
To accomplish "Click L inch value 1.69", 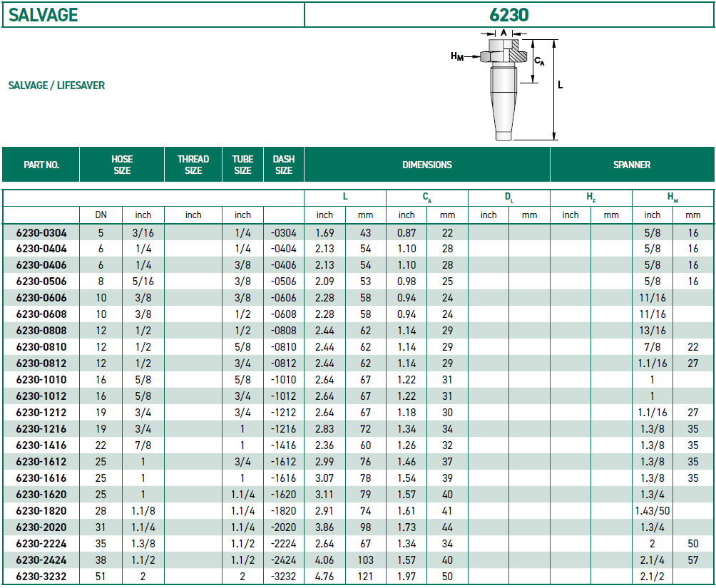I will click(324, 233).
